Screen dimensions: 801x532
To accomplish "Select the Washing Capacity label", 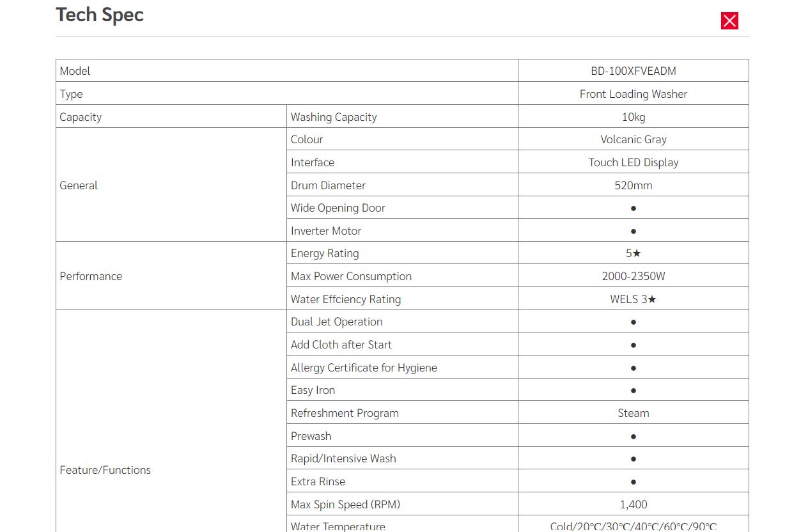I will pyautogui.click(x=334, y=117).
